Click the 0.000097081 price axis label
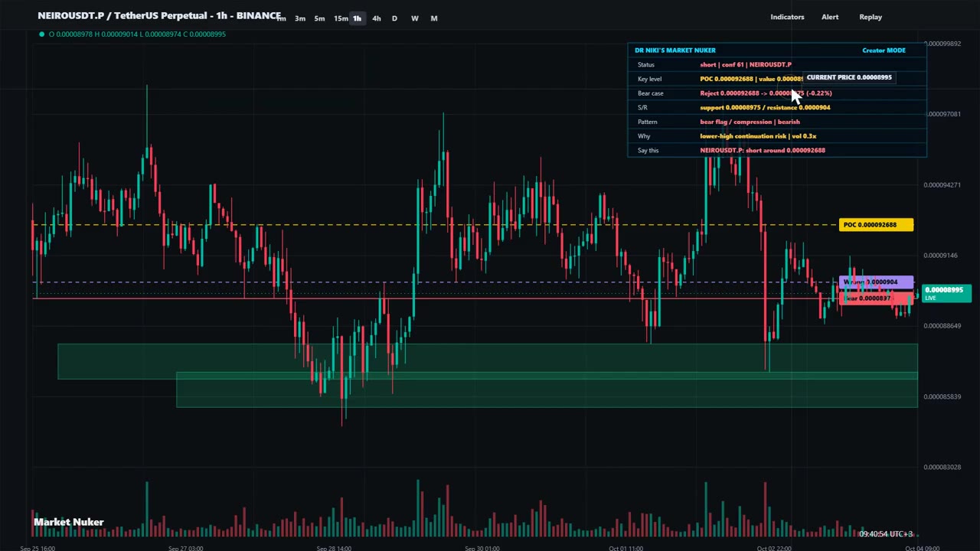This screenshot has width=980, height=551. (942, 114)
